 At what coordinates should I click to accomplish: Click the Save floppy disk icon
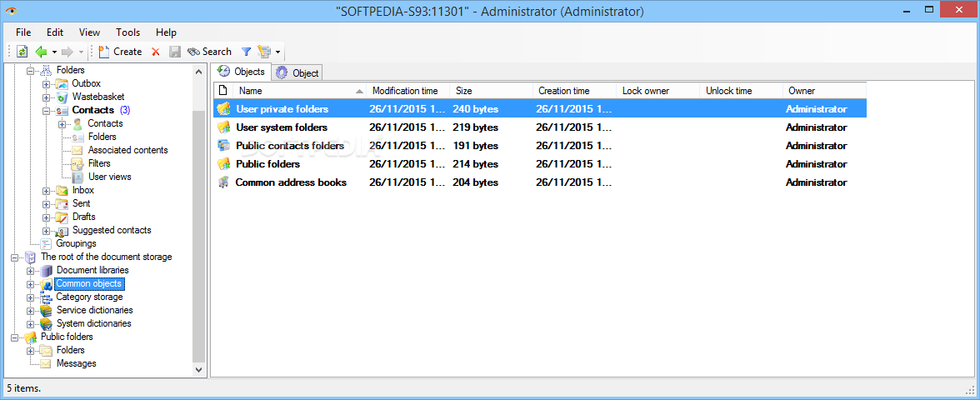[x=175, y=52]
